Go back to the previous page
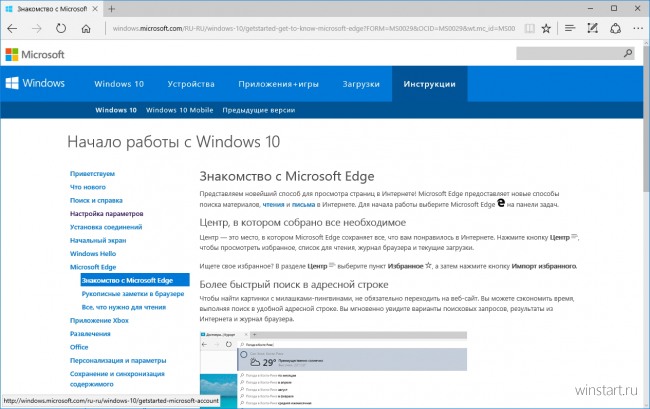Screen dimensions: 650x409 pos(12,29)
